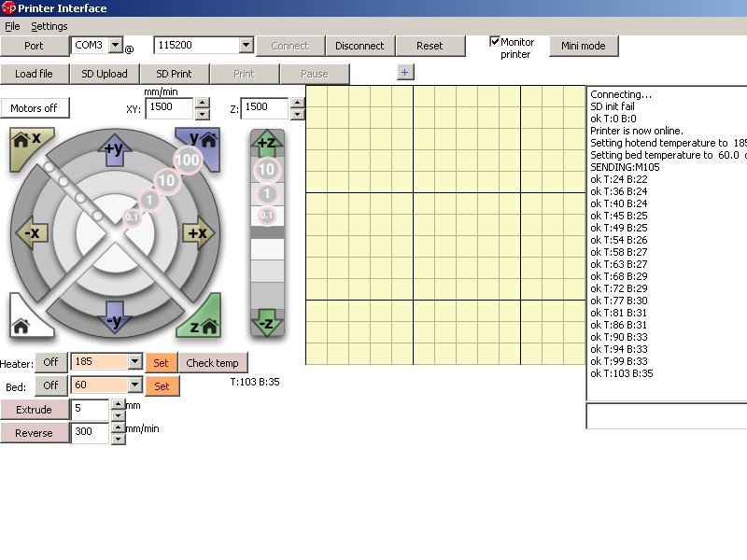The height and width of the screenshot is (560, 747).
Task: Increase extrude length with up spinner
Action: [119, 404]
